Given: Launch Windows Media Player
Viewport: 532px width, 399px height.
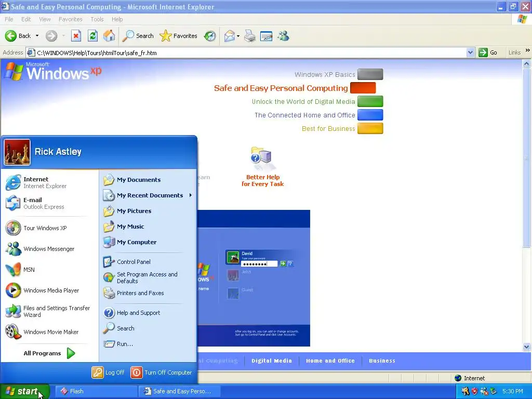Looking at the screenshot, I should coord(49,290).
